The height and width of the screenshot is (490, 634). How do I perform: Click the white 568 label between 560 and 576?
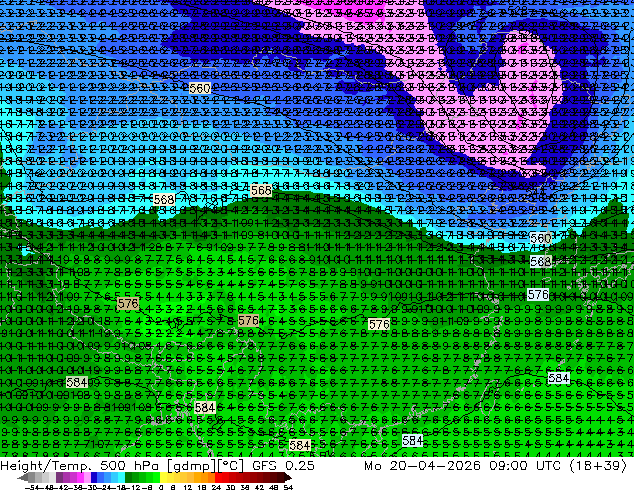541,262
